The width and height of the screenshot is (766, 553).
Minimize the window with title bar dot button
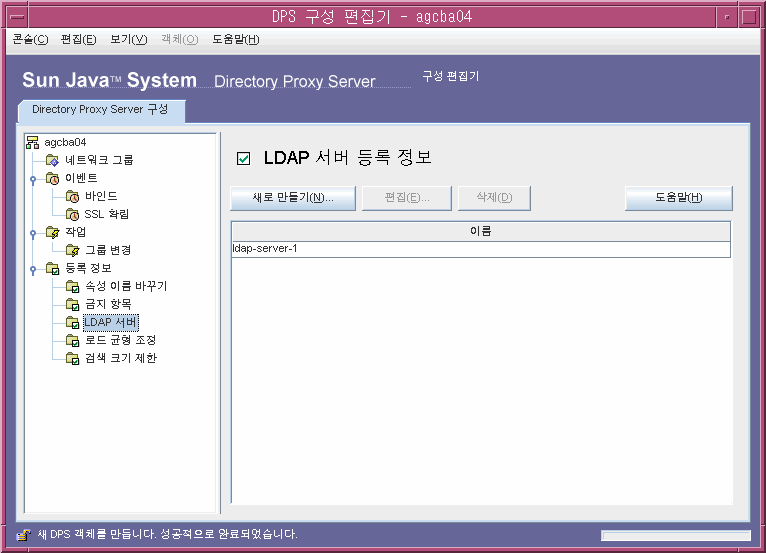[727, 17]
